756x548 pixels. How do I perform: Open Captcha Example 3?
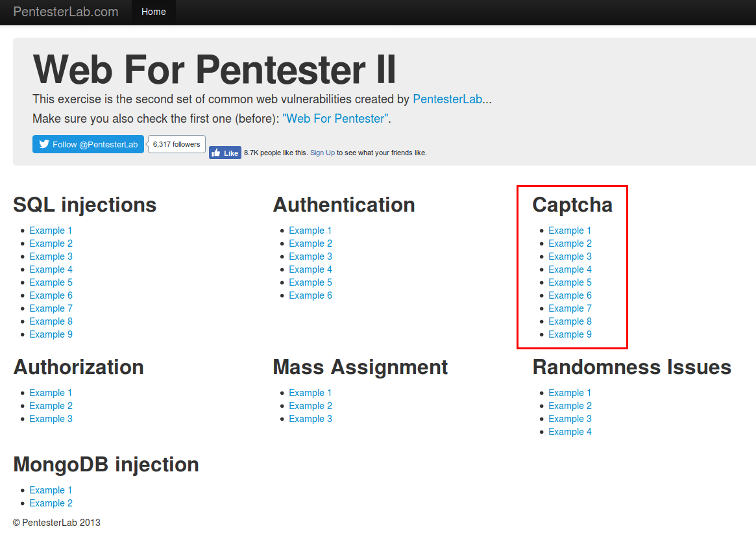[x=570, y=256]
